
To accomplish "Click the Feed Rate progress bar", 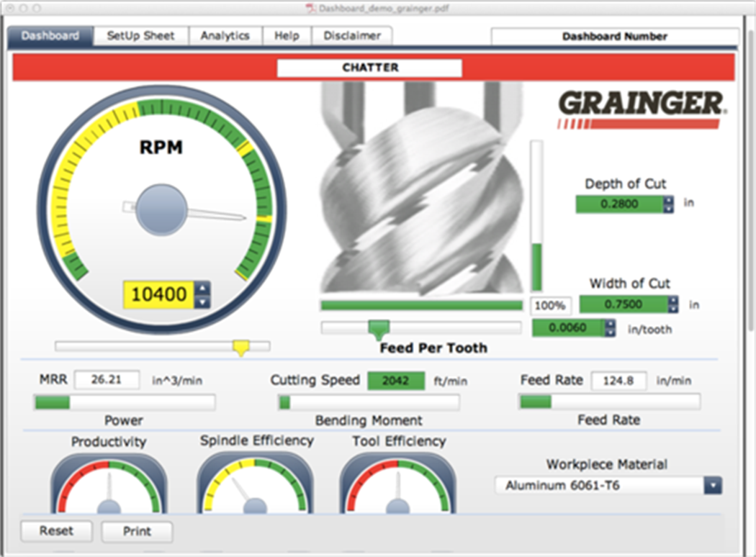I will pos(609,402).
